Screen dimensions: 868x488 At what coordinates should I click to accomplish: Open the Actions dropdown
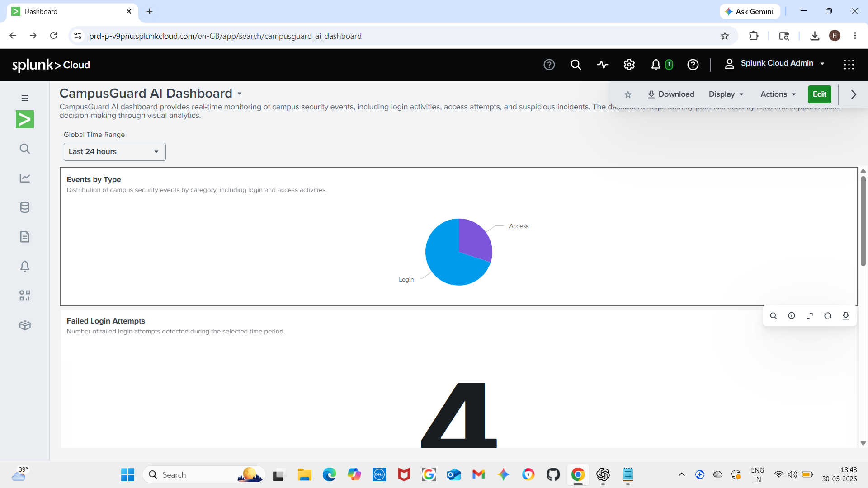pyautogui.click(x=778, y=94)
